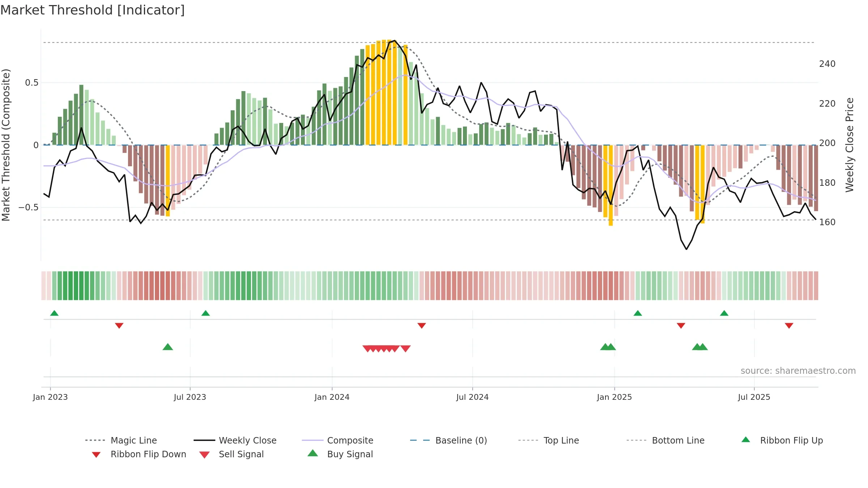Toggle the Composite legend entry

(338, 440)
